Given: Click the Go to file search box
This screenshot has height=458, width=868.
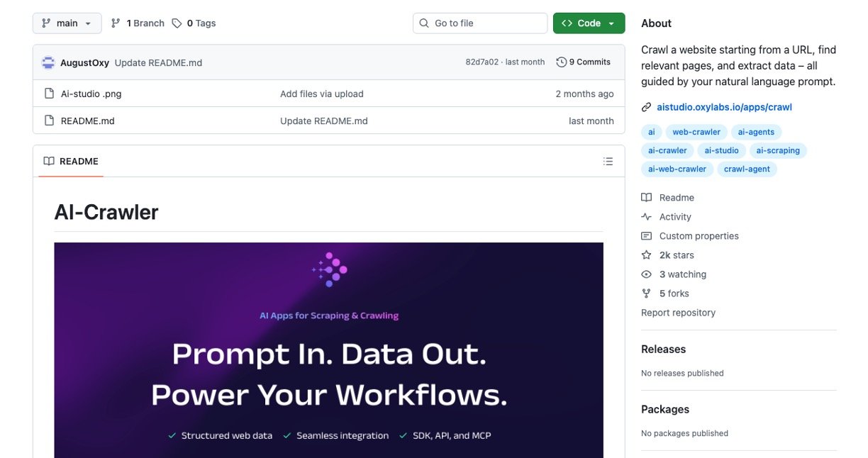Looking at the screenshot, I should click(480, 23).
